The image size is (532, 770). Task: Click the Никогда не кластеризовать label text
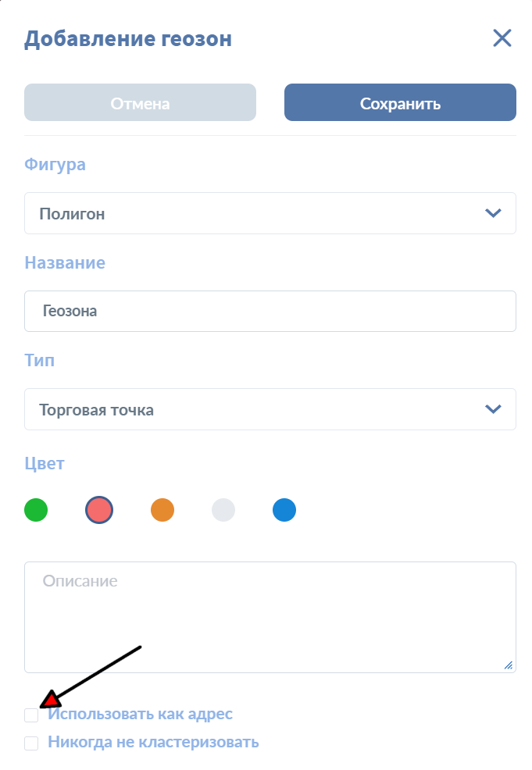click(153, 742)
